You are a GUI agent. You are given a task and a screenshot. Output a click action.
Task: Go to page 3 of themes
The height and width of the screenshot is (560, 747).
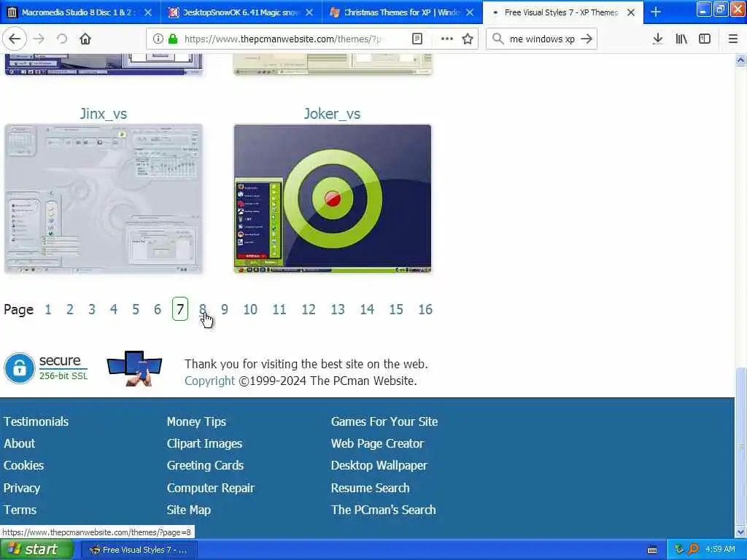point(92,309)
